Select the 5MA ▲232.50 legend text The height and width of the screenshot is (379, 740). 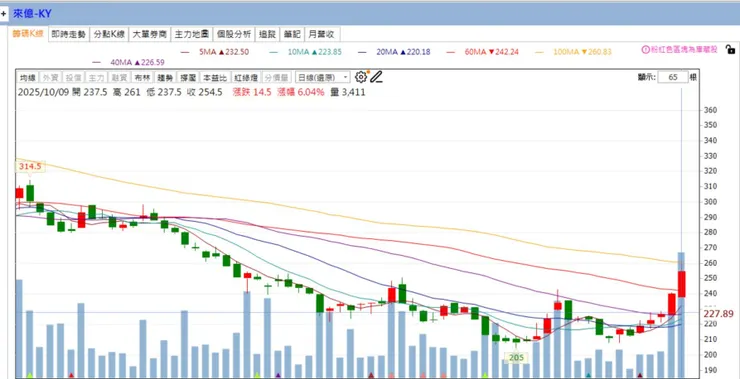[x=224, y=52]
